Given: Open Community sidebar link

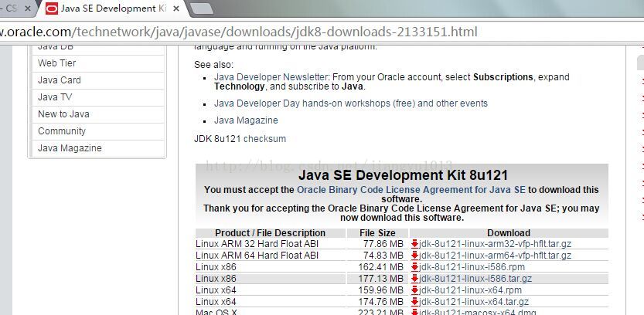Looking at the screenshot, I should point(62,131).
